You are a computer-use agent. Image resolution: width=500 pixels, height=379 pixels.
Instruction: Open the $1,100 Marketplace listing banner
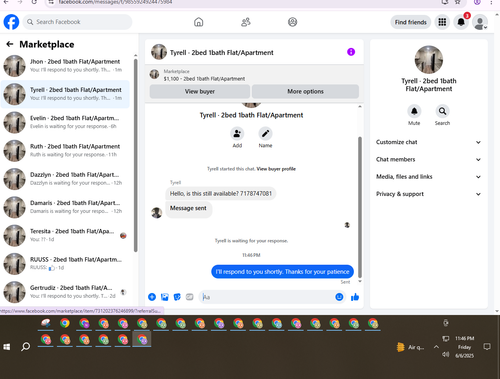[254, 75]
